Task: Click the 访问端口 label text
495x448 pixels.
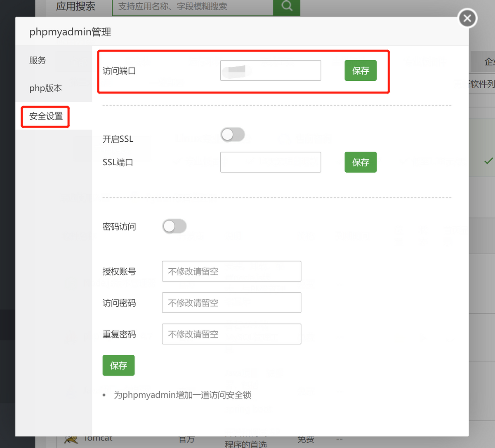Action: point(119,71)
